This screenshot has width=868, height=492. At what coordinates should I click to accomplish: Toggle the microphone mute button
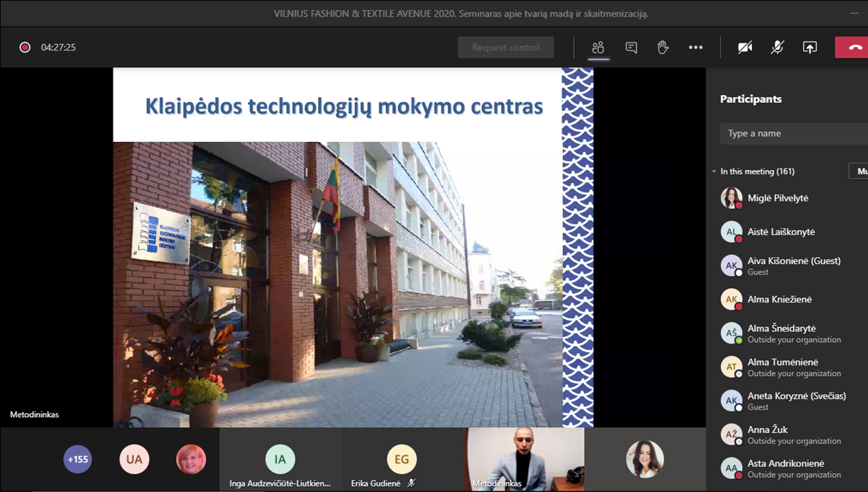(777, 48)
